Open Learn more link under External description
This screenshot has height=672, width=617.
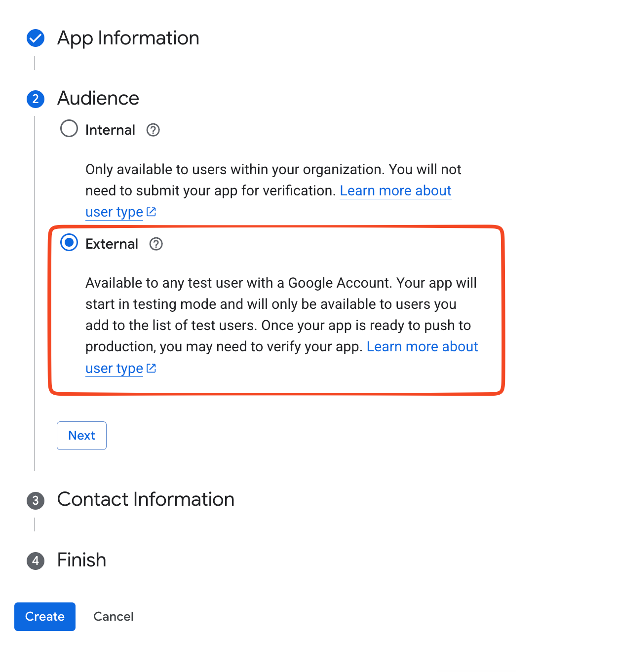422,347
